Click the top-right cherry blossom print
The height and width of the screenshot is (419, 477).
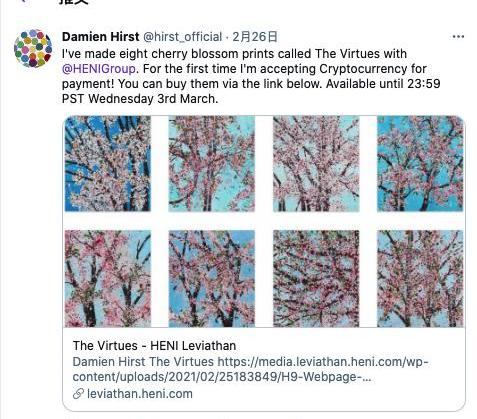point(420,164)
